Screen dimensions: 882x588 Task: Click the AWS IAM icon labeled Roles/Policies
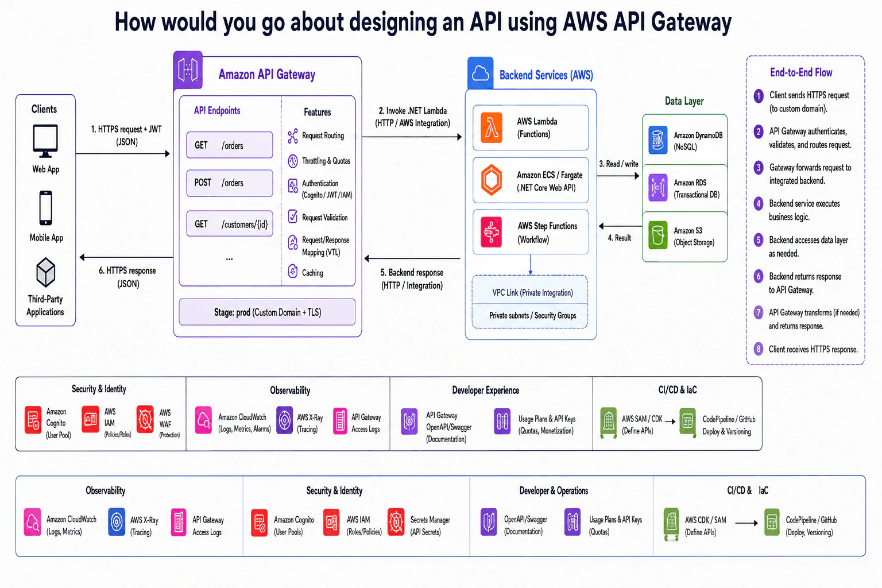pyautogui.click(x=332, y=522)
